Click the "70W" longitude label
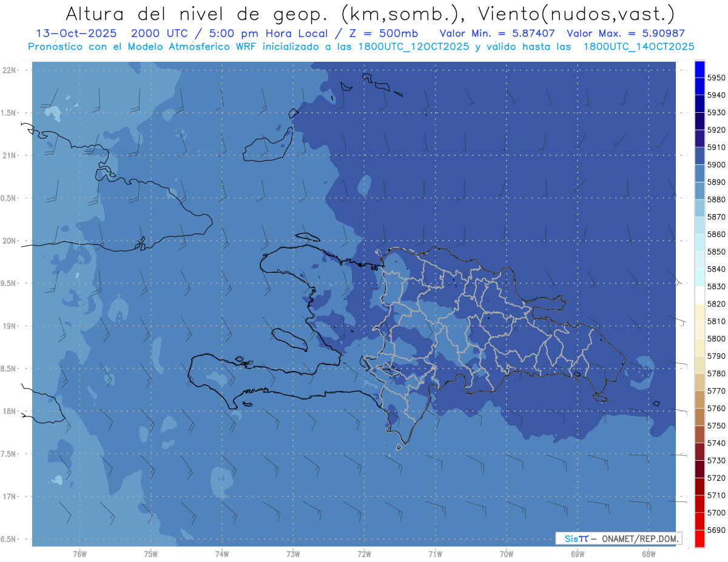This screenshot has width=728, height=562. [x=506, y=554]
